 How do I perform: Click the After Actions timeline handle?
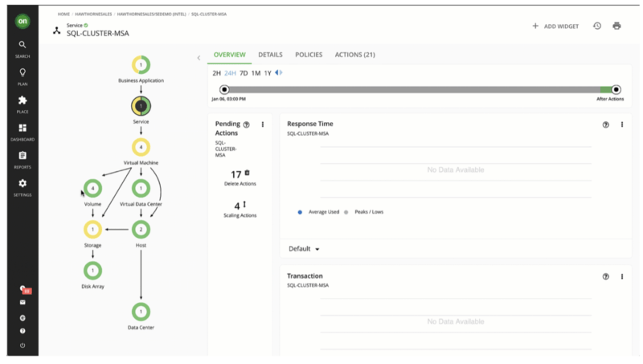(616, 90)
